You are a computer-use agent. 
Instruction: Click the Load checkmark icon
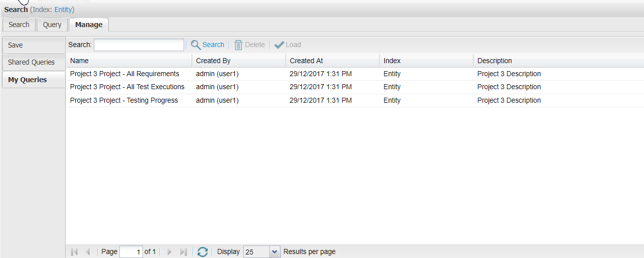pyautogui.click(x=279, y=45)
